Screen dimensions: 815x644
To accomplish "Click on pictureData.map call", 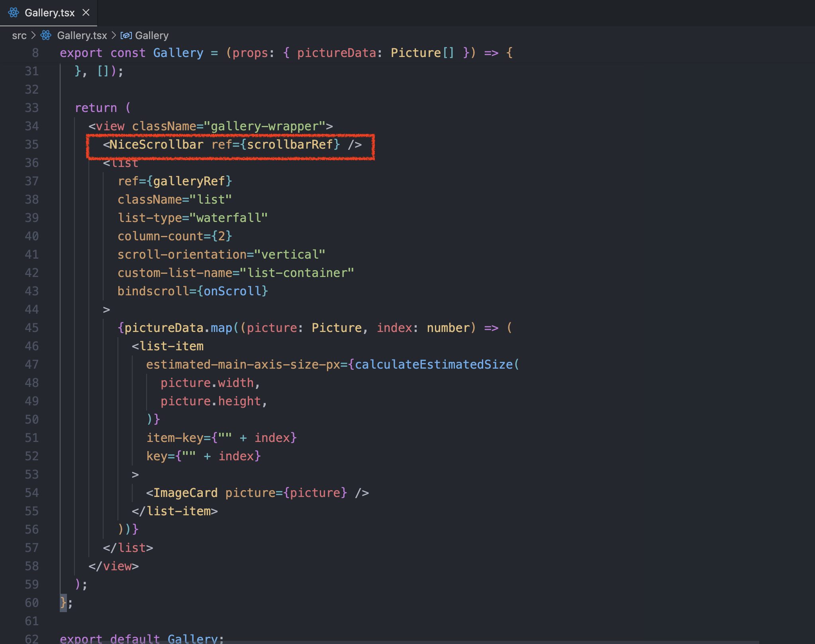I will coord(178,328).
